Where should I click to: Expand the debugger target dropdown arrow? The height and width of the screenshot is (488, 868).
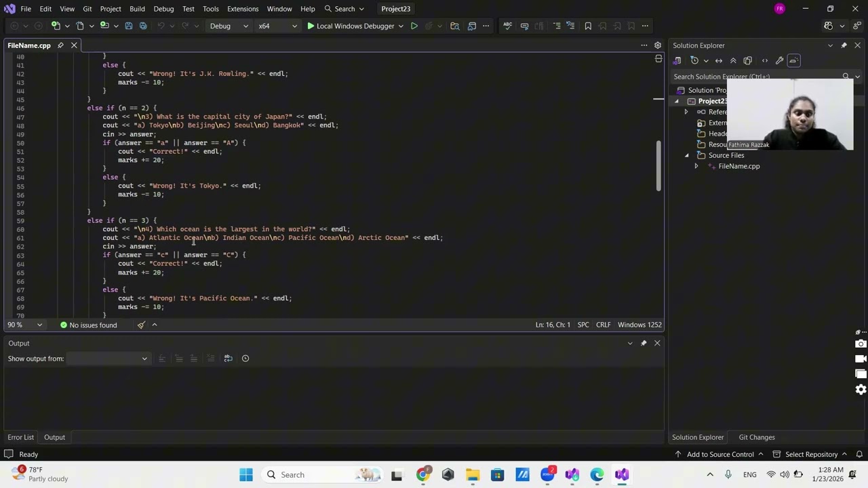point(400,26)
